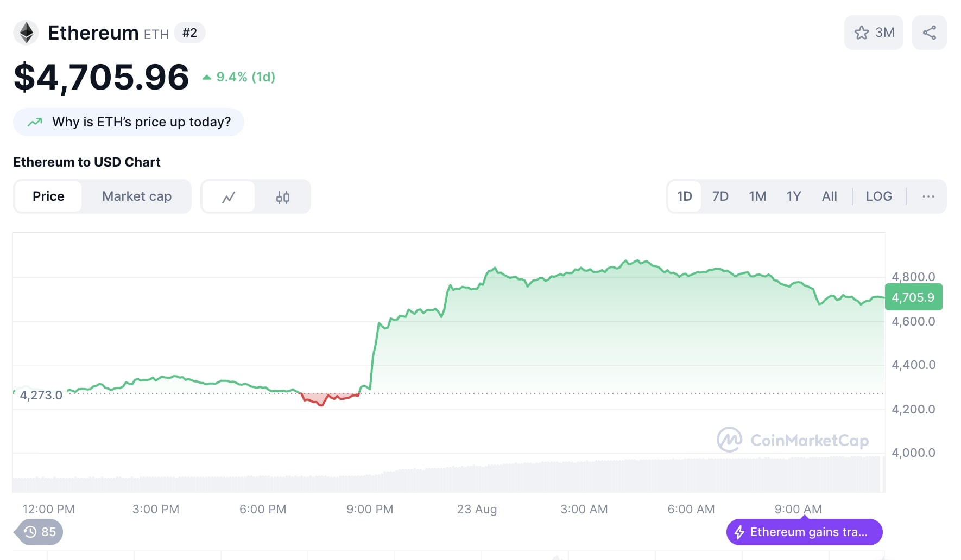Click the Ethereum diamond logo icon
961x560 pixels.
click(x=26, y=33)
